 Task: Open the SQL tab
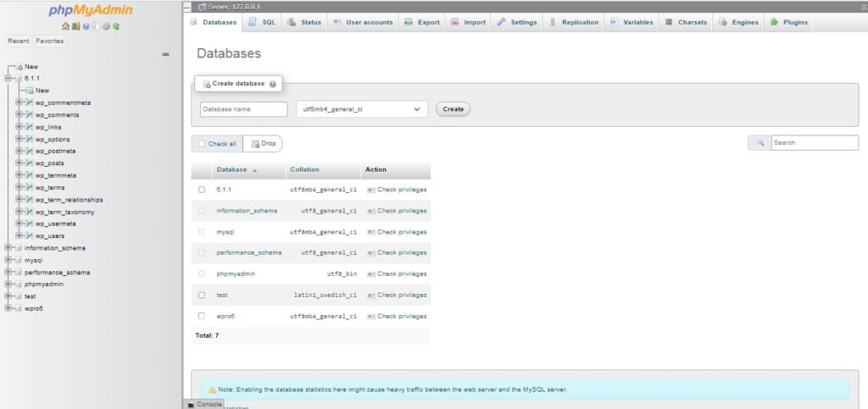tap(261, 23)
